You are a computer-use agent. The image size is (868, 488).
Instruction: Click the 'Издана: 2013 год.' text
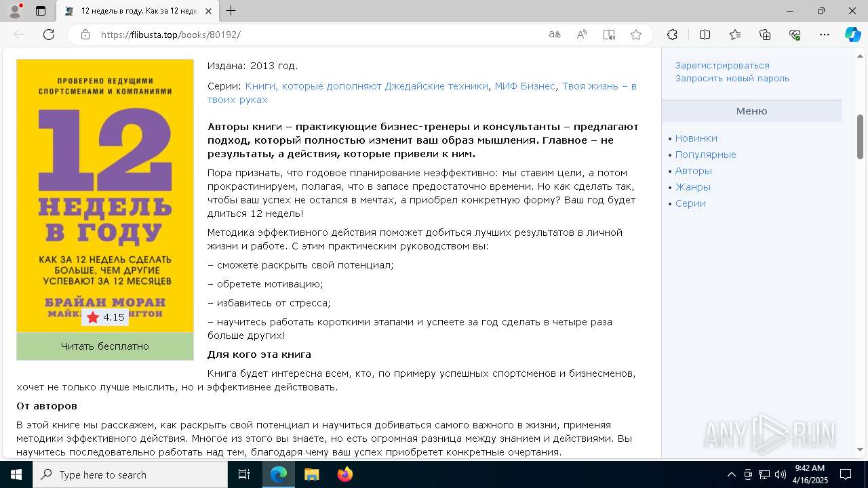point(252,66)
